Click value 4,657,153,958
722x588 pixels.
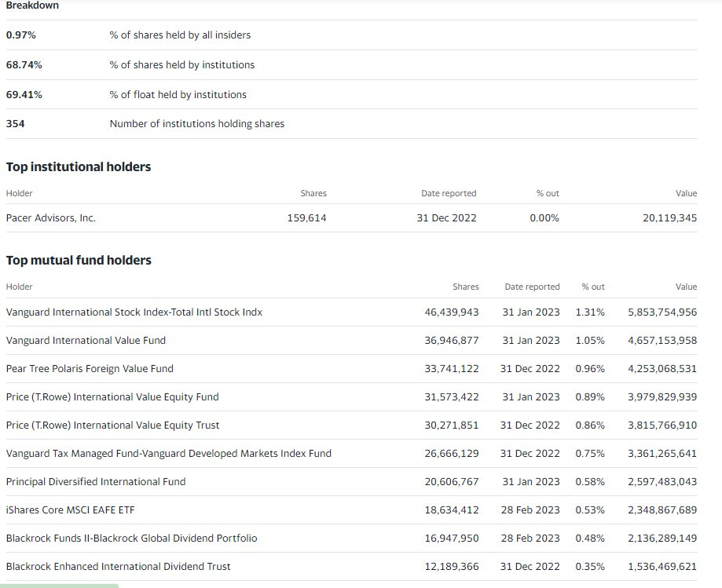662,341
